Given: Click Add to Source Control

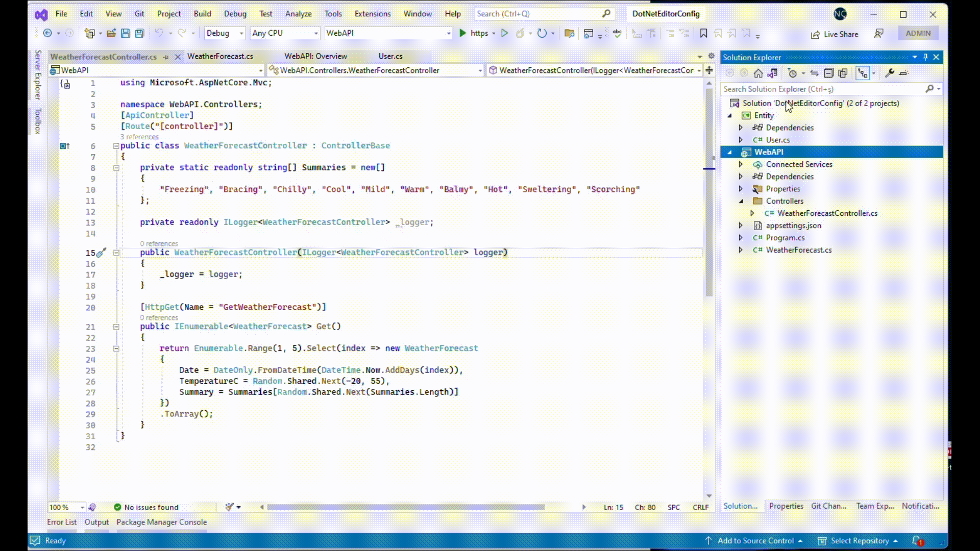Looking at the screenshot, I should coord(755,541).
